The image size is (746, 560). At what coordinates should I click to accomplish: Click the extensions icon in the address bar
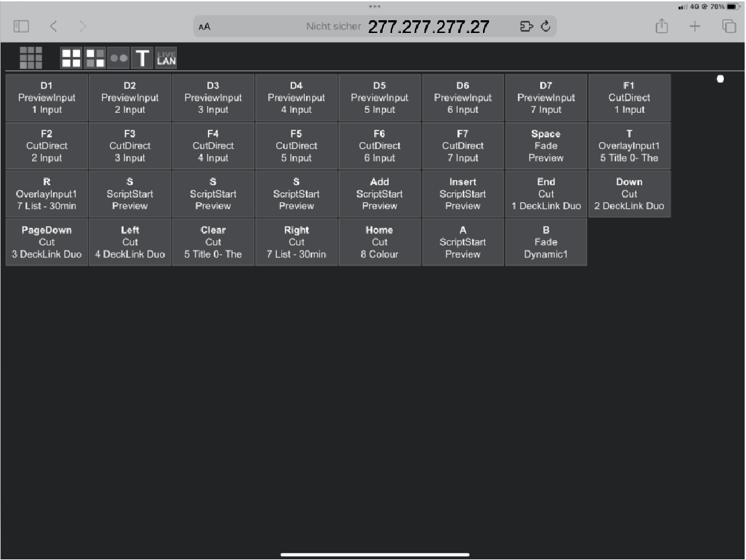[x=527, y=26]
